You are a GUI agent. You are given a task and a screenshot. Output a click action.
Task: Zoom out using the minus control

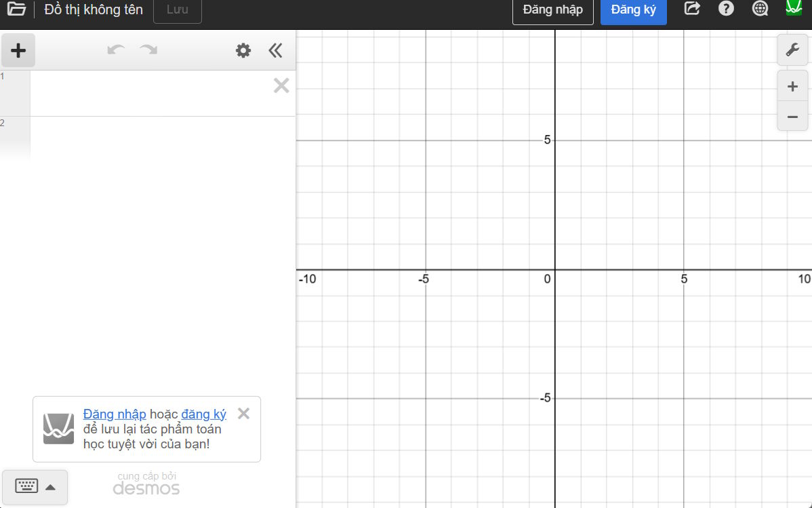(x=792, y=117)
